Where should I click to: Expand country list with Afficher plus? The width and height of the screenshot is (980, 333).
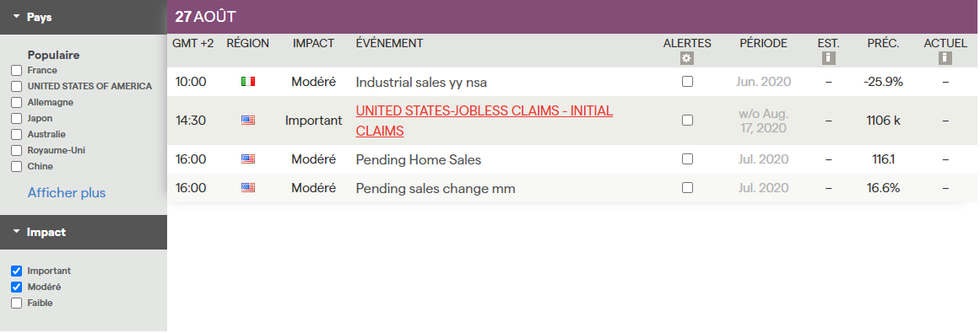point(66,193)
